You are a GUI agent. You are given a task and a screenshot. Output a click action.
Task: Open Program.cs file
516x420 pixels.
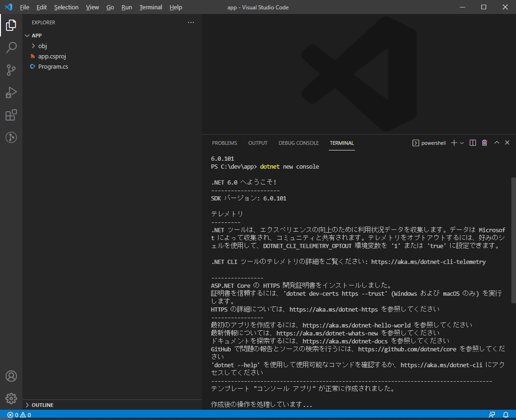pyautogui.click(x=53, y=66)
